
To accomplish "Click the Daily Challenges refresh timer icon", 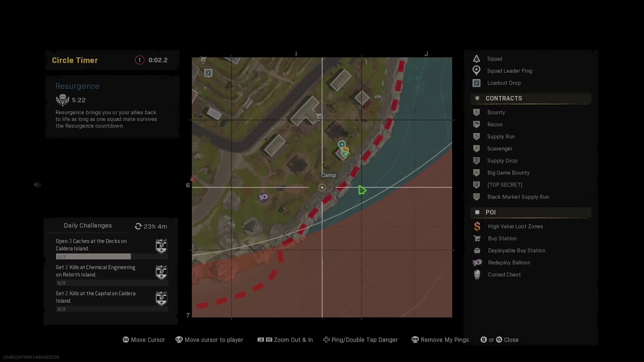I will [x=138, y=226].
